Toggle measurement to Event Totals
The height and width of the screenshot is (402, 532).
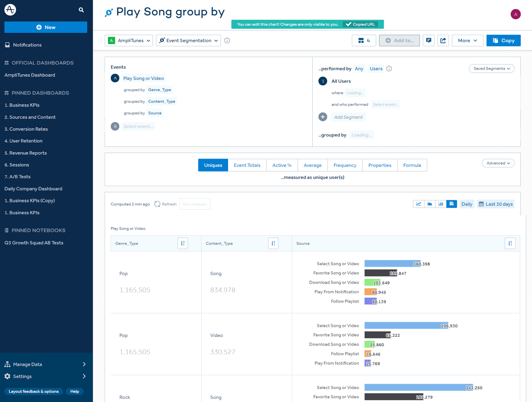[x=247, y=165]
